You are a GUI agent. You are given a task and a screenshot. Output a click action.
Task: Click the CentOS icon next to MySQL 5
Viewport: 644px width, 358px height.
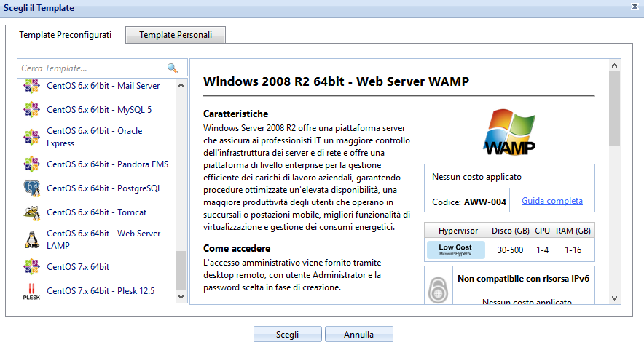[x=31, y=110]
